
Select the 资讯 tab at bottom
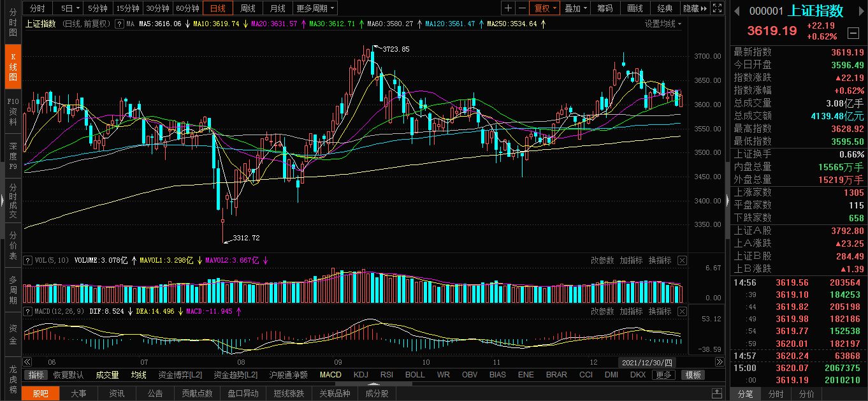tap(117, 393)
